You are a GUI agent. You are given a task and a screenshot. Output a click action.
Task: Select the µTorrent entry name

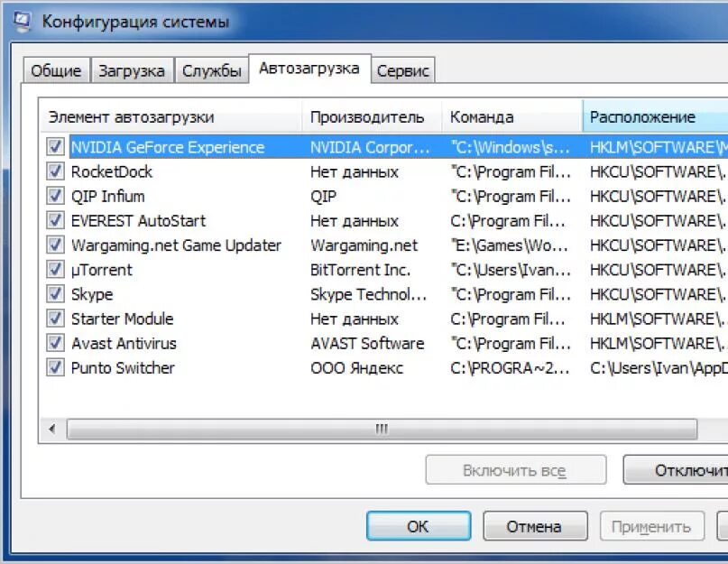pyautogui.click(x=102, y=270)
